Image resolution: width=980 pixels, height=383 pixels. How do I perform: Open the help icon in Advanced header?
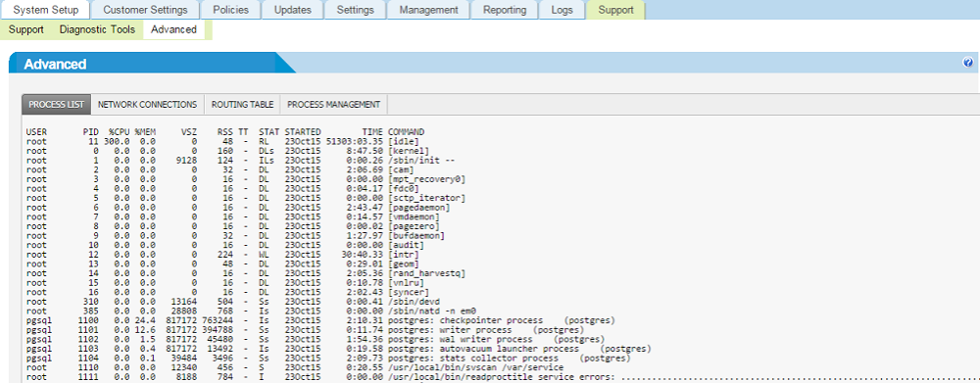pos(968,63)
